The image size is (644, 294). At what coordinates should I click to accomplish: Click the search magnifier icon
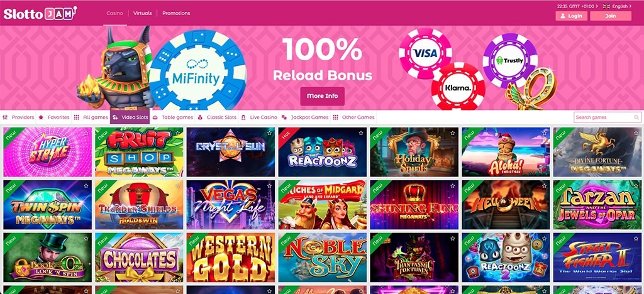pyautogui.click(x=636, y=117)
